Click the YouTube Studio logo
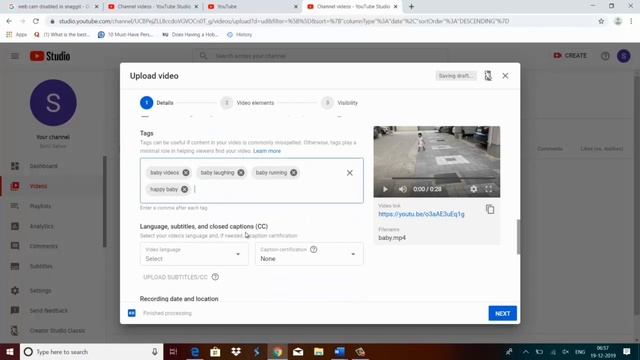The image size is (640, 360). [x=50, y=56]
